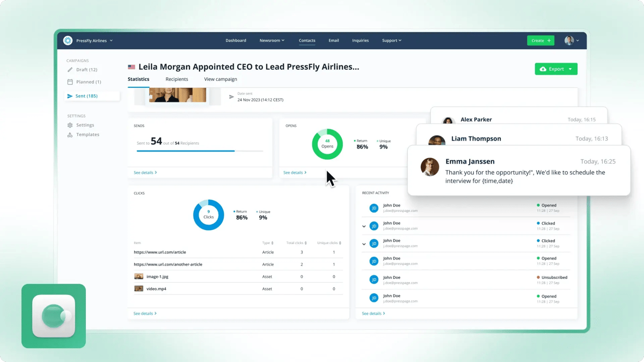The image size is (644, 362).
Task: Click the Templates icon in sidebar
Action: tap(70, 135)
